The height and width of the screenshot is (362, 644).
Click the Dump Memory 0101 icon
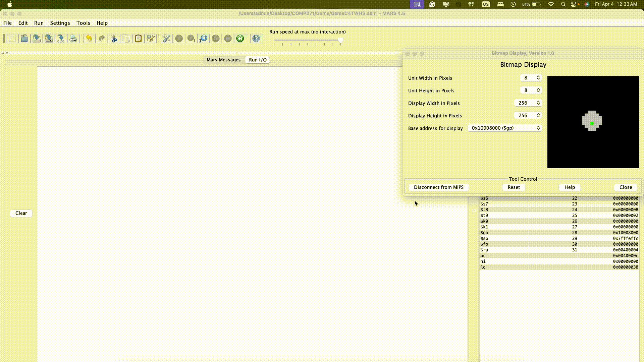click(61, 39)
